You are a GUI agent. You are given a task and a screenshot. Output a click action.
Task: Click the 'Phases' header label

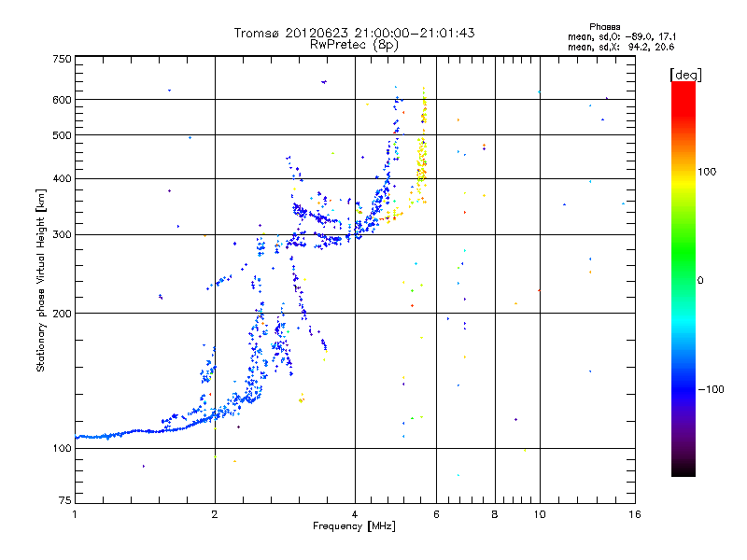tap(604, 27)
